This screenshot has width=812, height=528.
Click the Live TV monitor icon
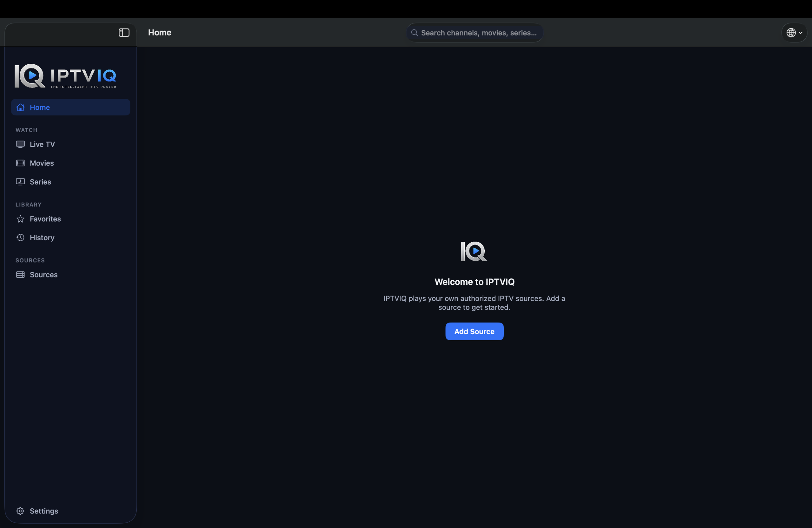click(21, 144)
